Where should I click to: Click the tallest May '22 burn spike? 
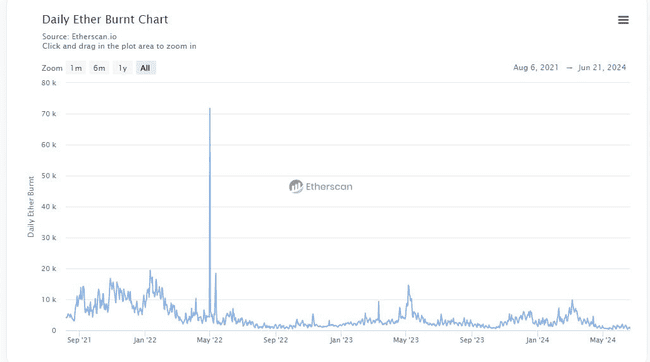pos(210,109)
